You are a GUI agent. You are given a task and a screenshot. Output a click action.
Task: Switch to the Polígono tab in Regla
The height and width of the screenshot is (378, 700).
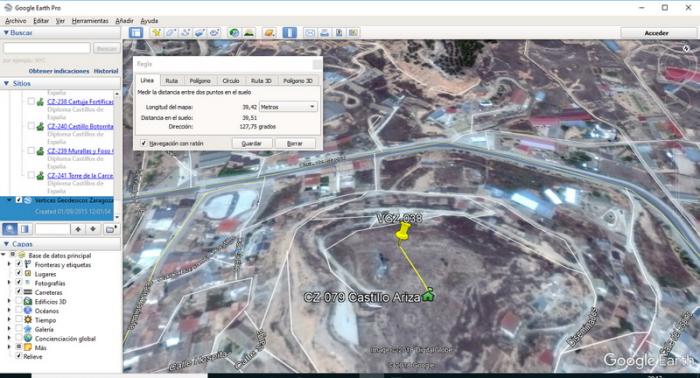pyautogui.click(x=200, y=80)
